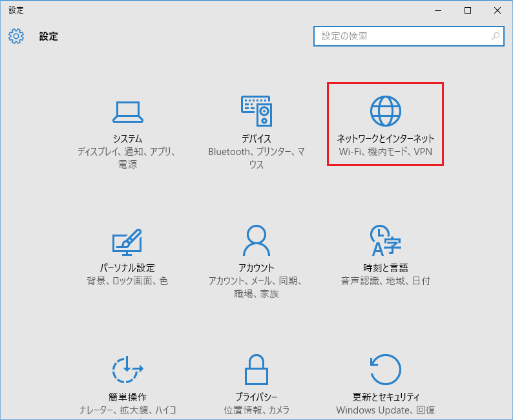Click Wi-Fi、機内モード、VPN description text

click(x=386, y=152)
